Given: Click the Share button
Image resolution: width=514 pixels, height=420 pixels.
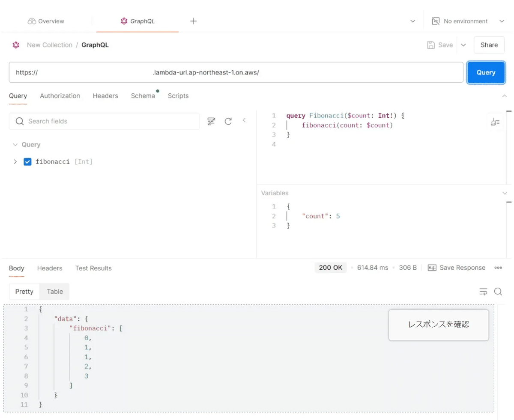Looking at the screenshot, I should pos(489,45).
